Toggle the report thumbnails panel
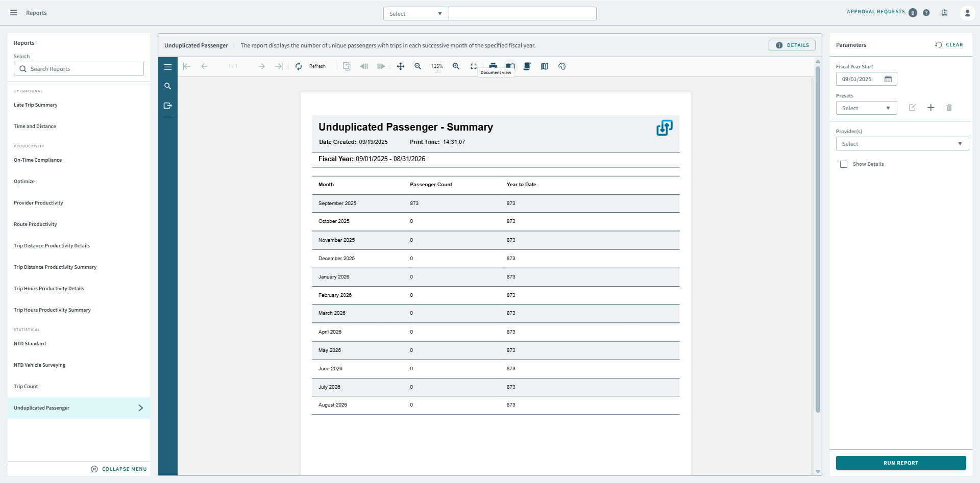 tap(168, 66)
